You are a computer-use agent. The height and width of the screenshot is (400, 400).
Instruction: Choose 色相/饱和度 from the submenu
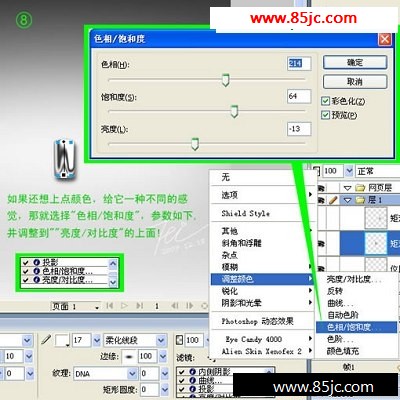pos(356,327)
